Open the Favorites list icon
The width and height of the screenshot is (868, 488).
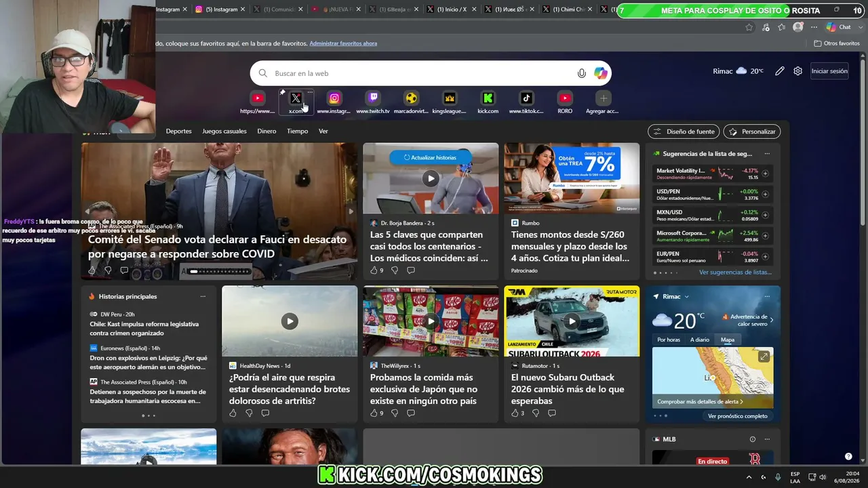click(782, 27)
